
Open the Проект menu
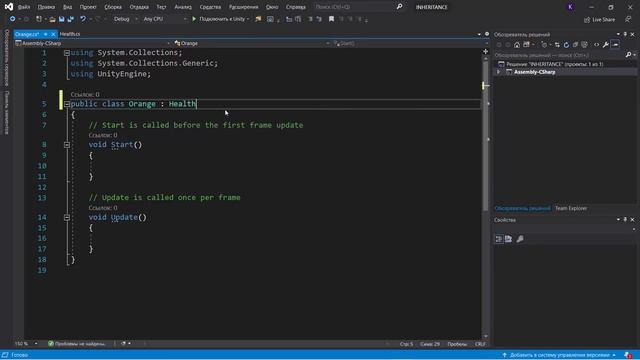click(x=88, y=7)
